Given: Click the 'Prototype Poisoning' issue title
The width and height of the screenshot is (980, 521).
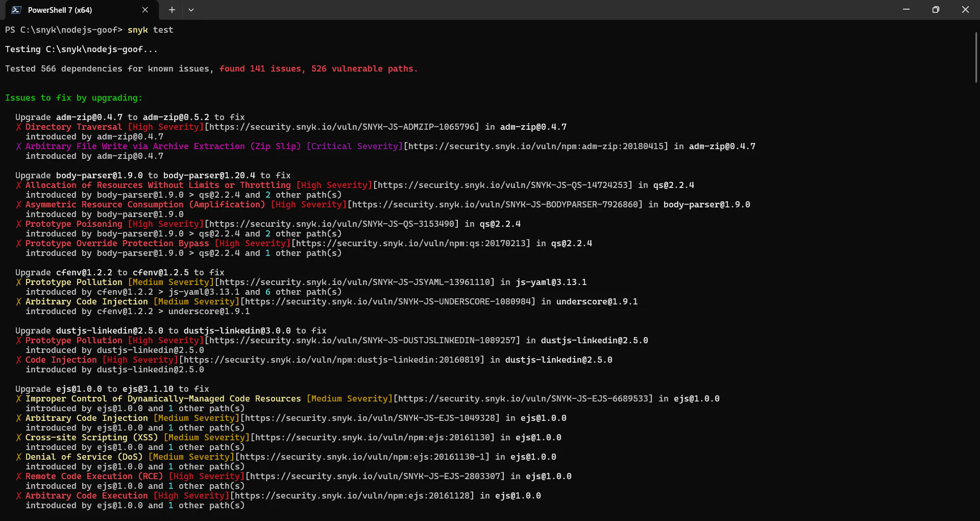Looking at the screenshot, I should 74,224.
